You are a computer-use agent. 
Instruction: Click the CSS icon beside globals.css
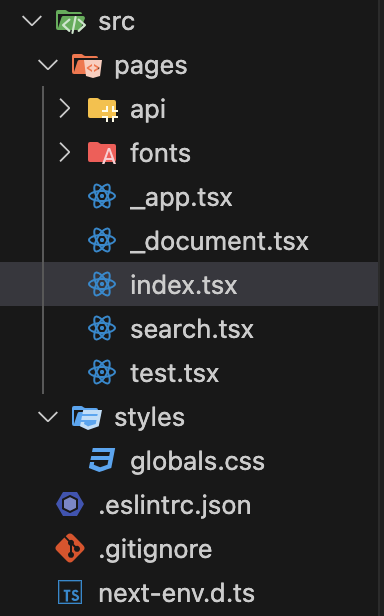coord(102,460)
